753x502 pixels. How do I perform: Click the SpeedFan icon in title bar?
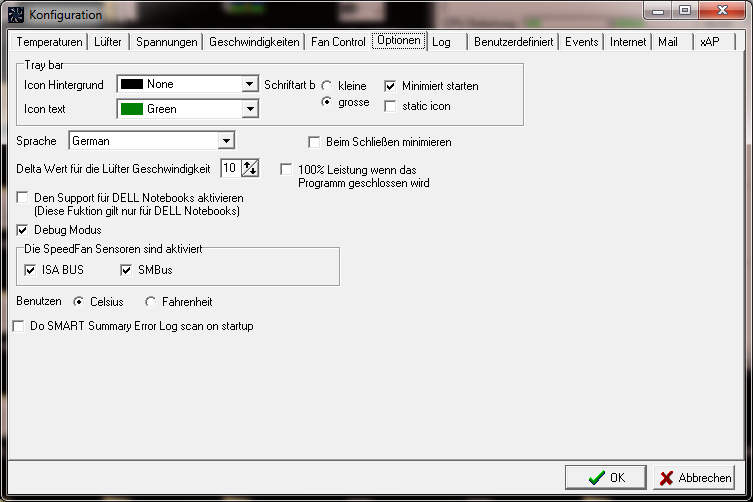[17, 15]
